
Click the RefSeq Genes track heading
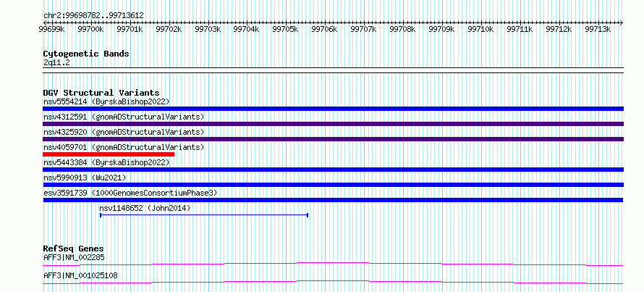click(73, 249)
